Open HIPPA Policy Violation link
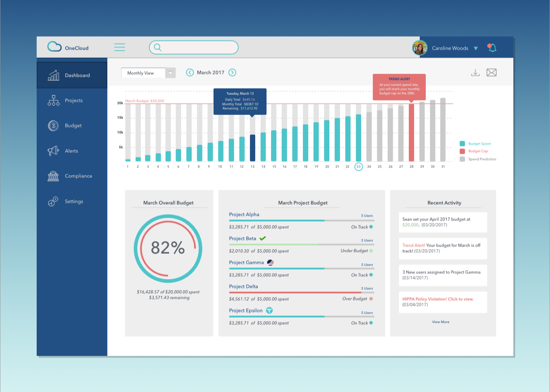 coord(438,299)
